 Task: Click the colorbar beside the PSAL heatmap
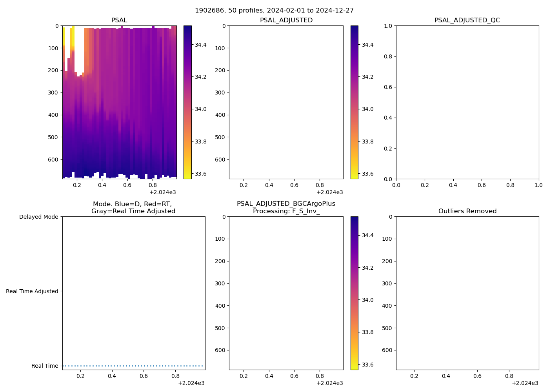pos(187,102)
